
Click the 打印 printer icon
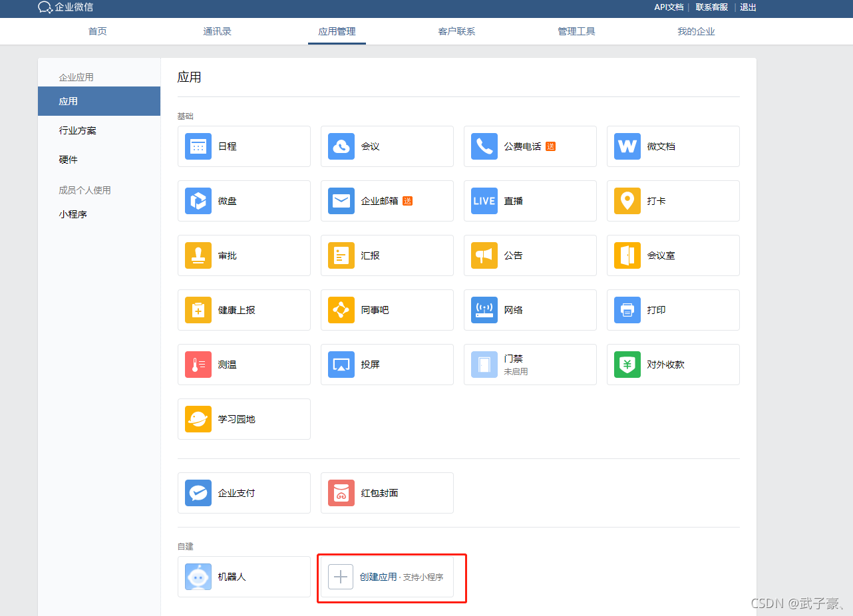click(x=627, y=310)
